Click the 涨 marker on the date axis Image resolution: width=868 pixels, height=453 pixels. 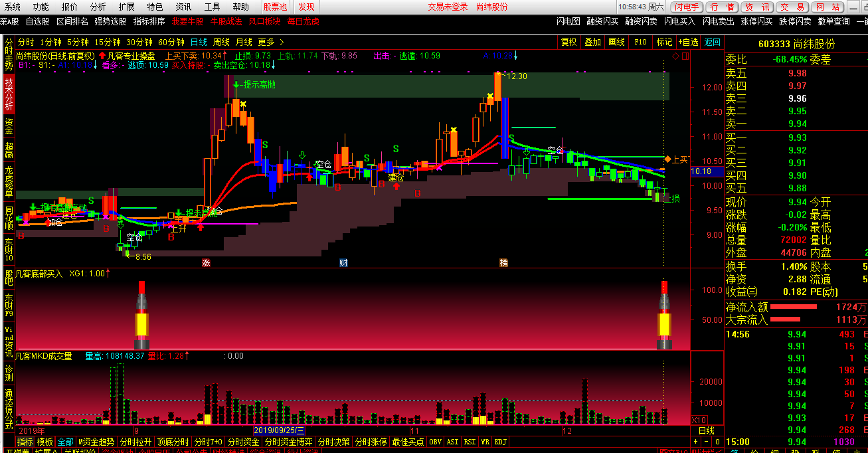click(207, 262)
